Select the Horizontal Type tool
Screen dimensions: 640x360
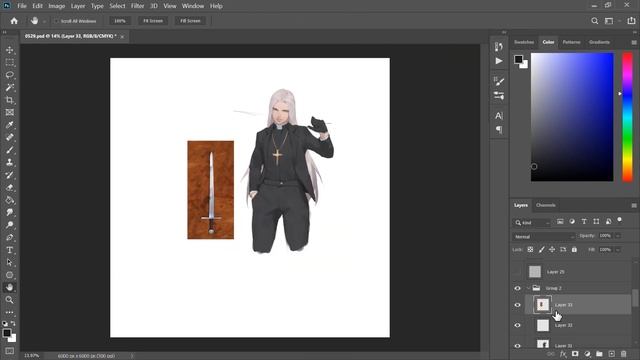click(9, 250)
